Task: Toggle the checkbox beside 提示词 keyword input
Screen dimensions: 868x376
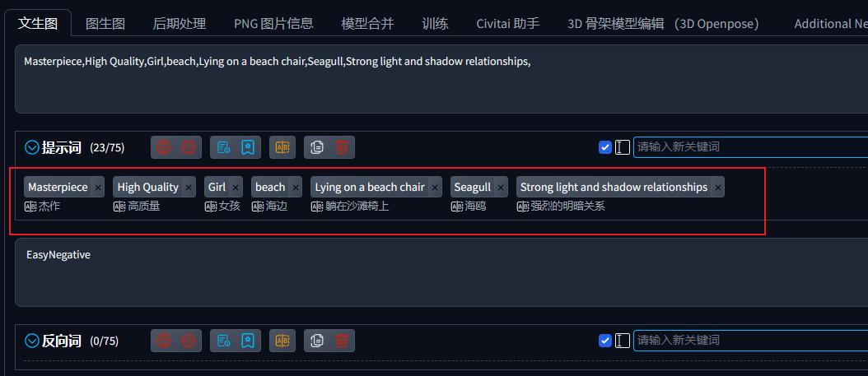Action: (605, 147)
